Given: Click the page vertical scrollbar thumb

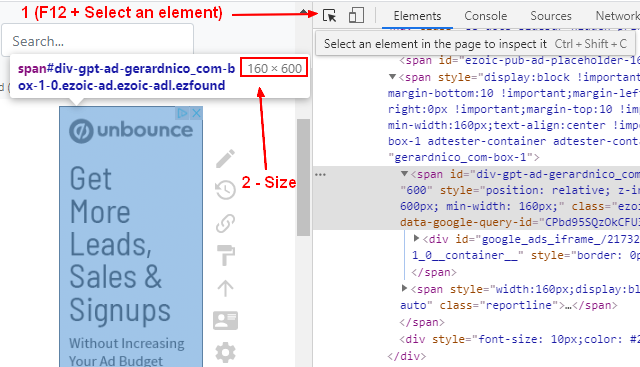Looking at the screenshot, I should [x=303, y=178].
